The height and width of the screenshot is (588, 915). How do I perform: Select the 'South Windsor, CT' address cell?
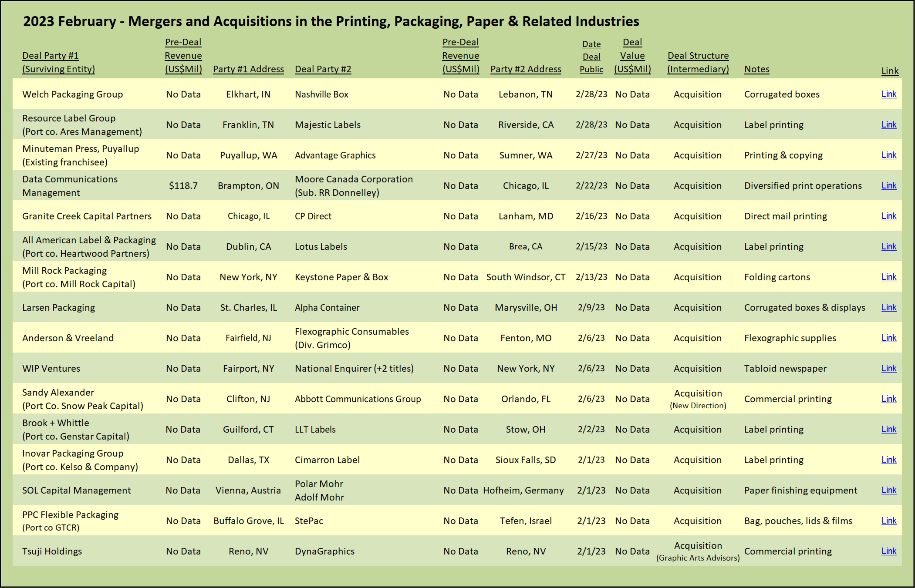click(x=526, y=277)
